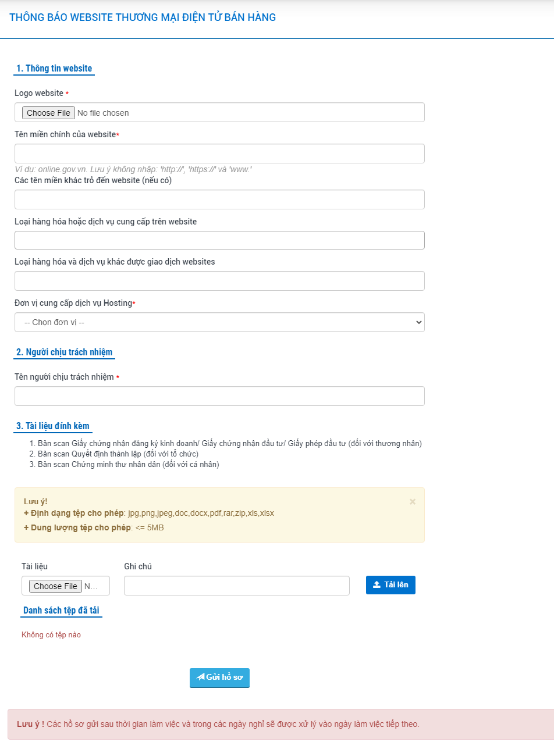Click the Loại hàng hóa hoặc dịch vụ cung cấp field
Image resolution: width=554 pixels, height=756 pixels.
[x=219, y=240]
